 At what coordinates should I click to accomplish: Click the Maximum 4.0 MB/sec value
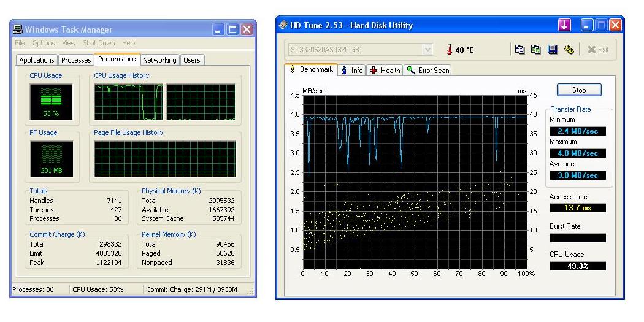click(578, 153)
